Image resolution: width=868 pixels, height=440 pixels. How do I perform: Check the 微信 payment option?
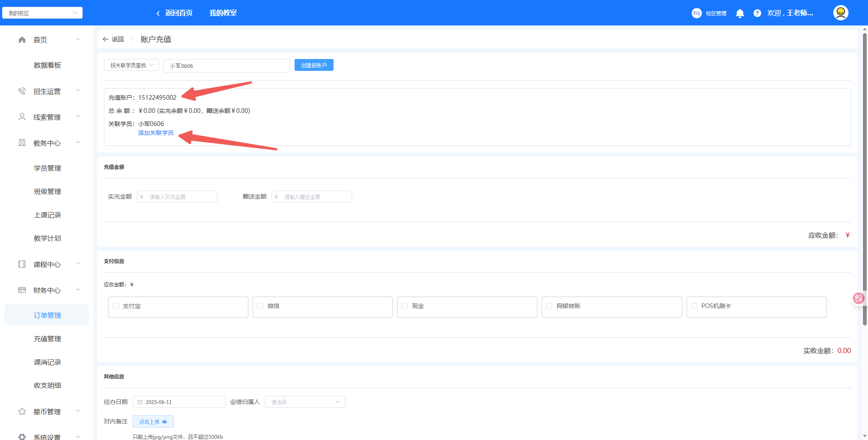[260, 306]
